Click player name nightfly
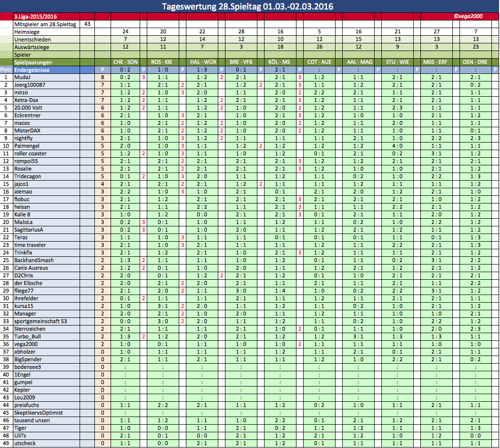 point(23,138)
